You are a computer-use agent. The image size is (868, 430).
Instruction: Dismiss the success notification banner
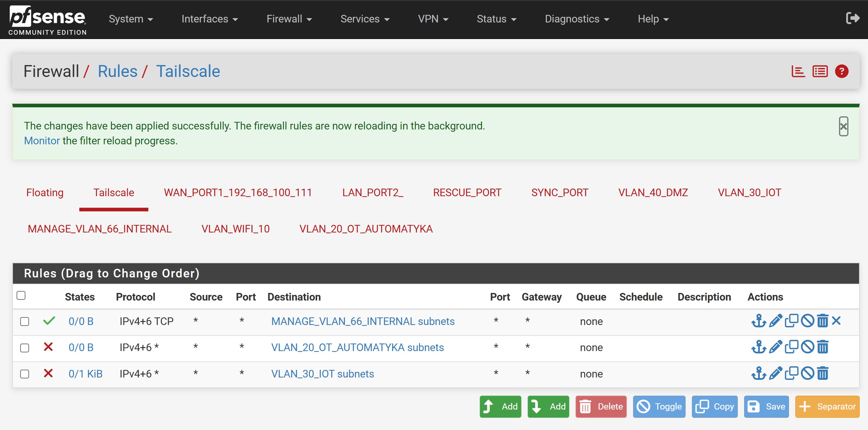(844, 126)
